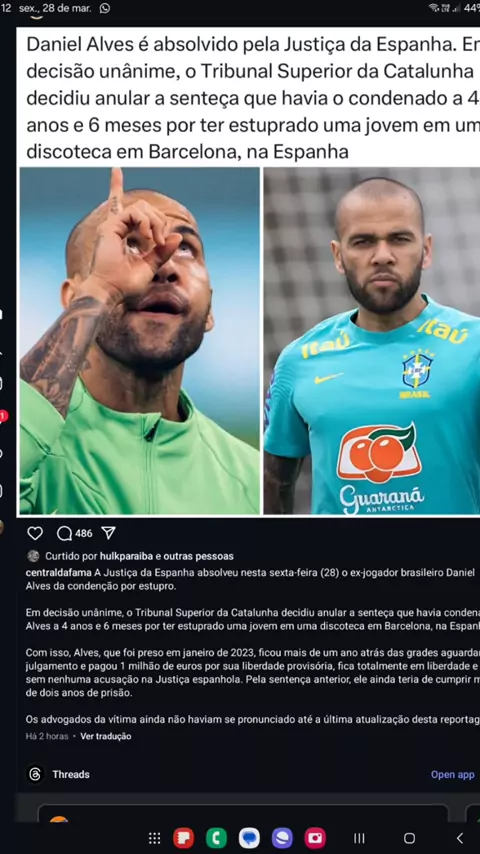Open the photo of Daniel Alves in Brasil shirt
480x854 pixels.
tap(372, 340)
